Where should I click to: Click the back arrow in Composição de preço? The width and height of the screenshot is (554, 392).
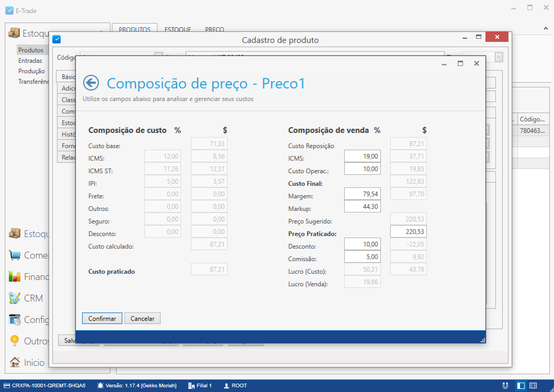pyautogui.click(x=91, y=83)
